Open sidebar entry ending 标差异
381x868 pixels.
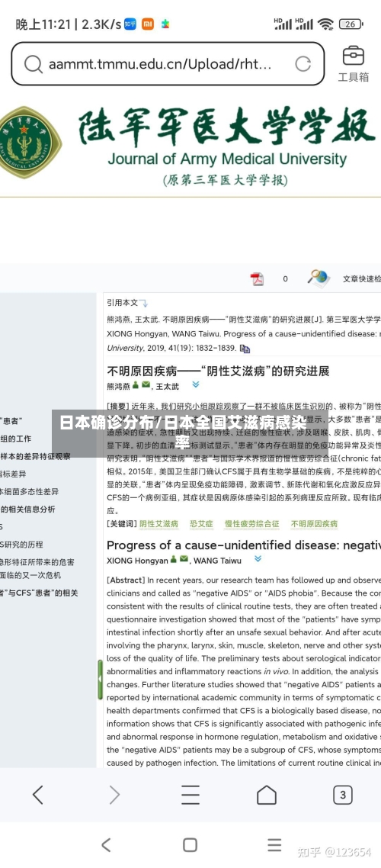[x=13, y=474]
